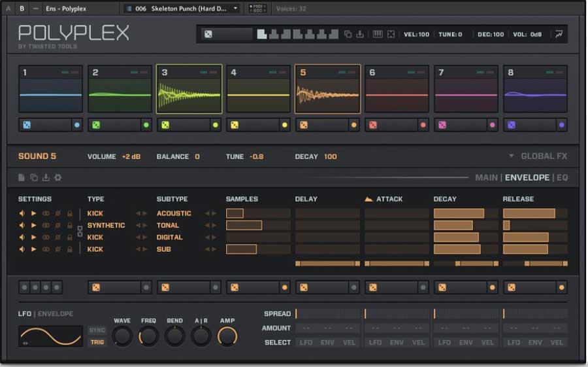Step Sub subtype to next option
Screen dimensions: 588x367
tap(214, 249)
